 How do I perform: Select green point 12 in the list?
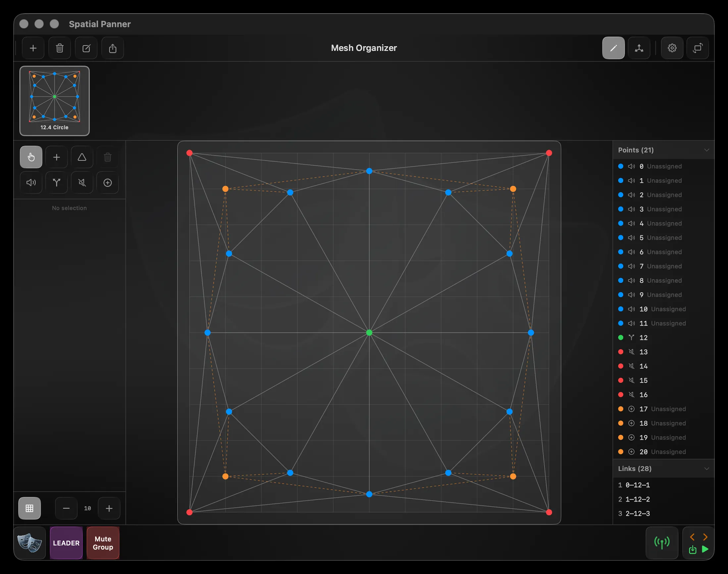click(x=663, y=337)
